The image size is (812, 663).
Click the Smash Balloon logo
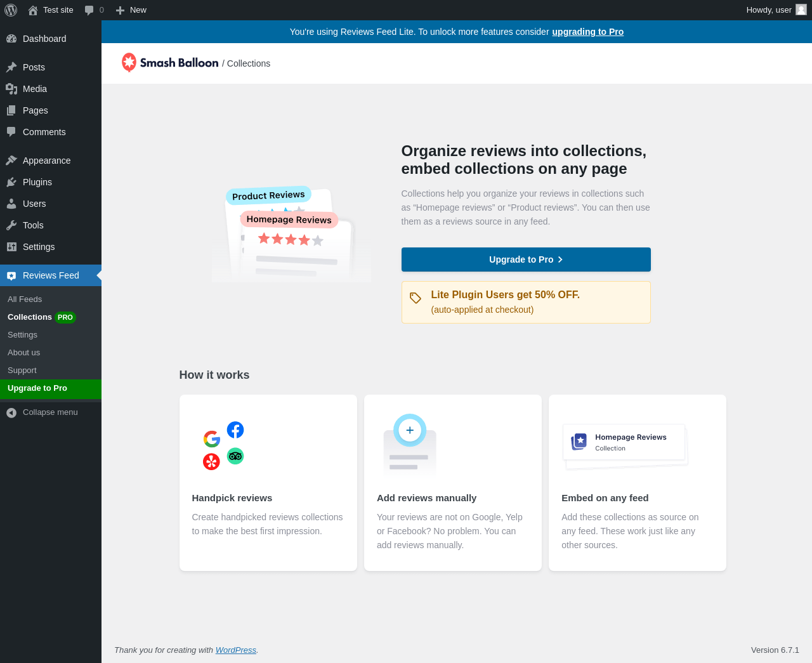[170, 63]
